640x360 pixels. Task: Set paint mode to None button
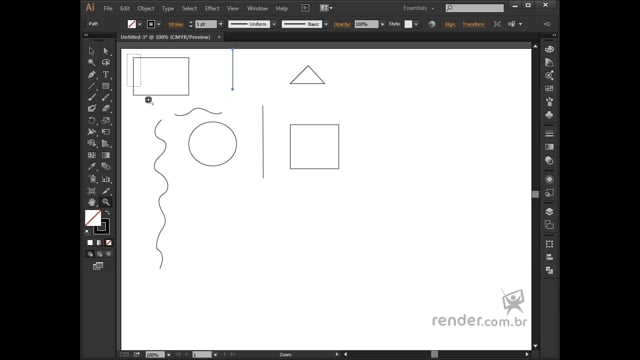coord(109,242)
